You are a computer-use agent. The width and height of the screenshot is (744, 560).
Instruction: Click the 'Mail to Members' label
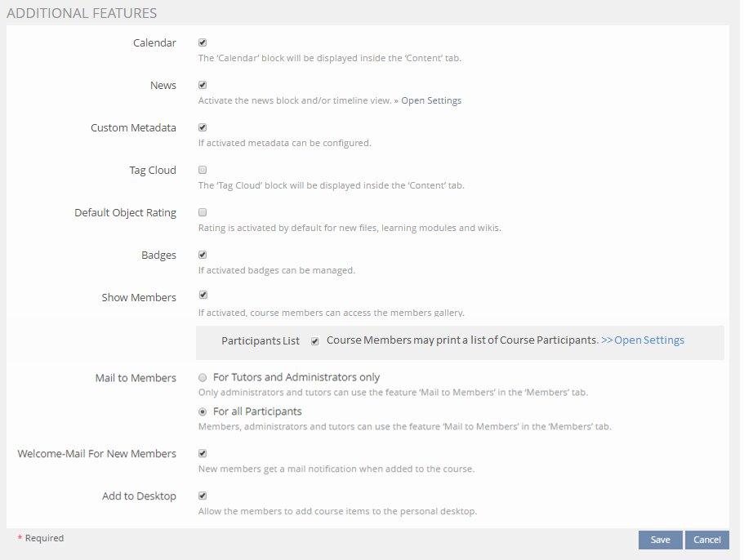(136, 378)
